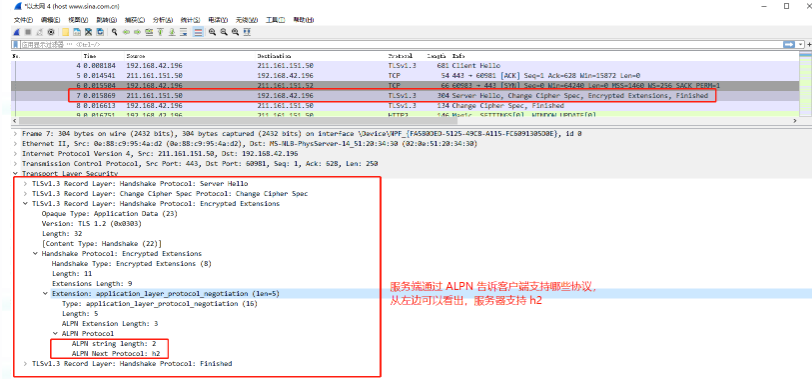Screen dimensions: 812x379
Task: Open the 统计(S) menu
Action: [191, 20]
